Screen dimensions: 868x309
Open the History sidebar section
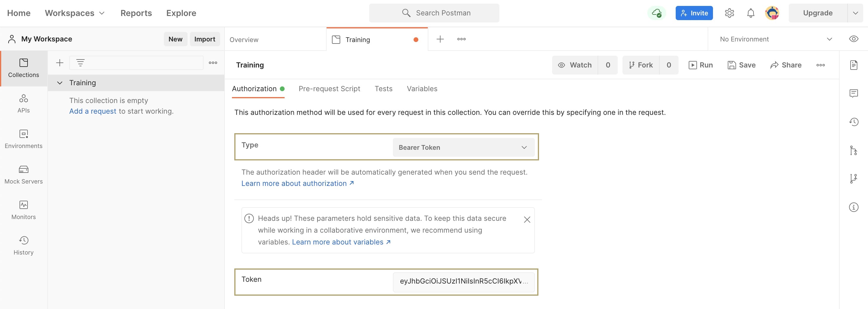pyautogui.click(x=24, y=246)
